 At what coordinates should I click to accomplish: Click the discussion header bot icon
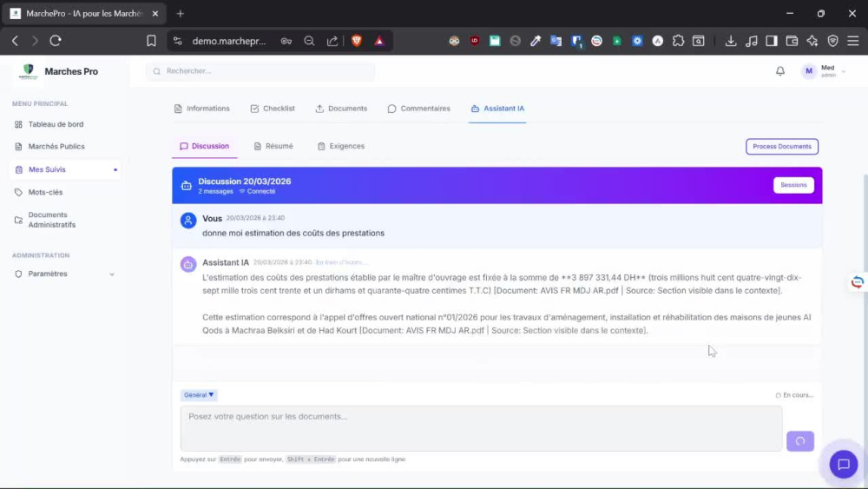tap(187, 186)
